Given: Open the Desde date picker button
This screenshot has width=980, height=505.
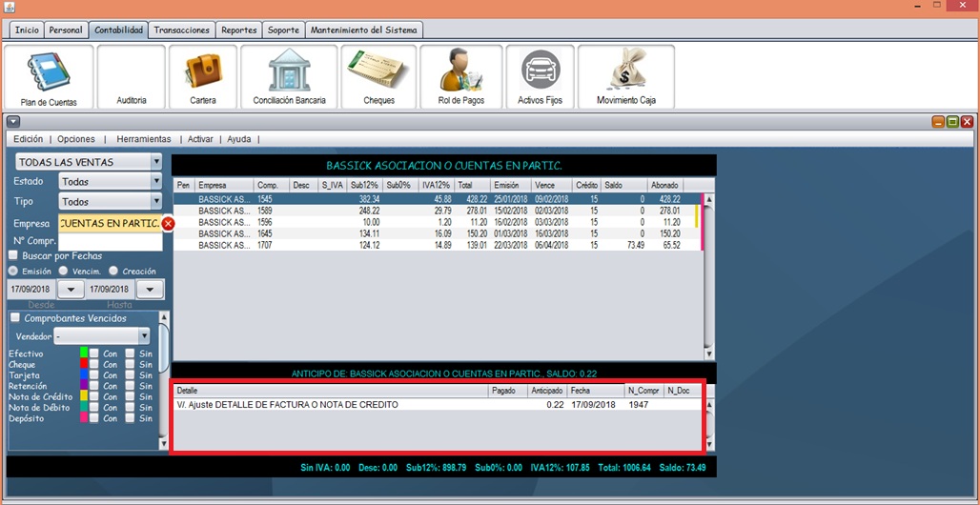Looking at the screenshot, I should [x=71, y=289].
